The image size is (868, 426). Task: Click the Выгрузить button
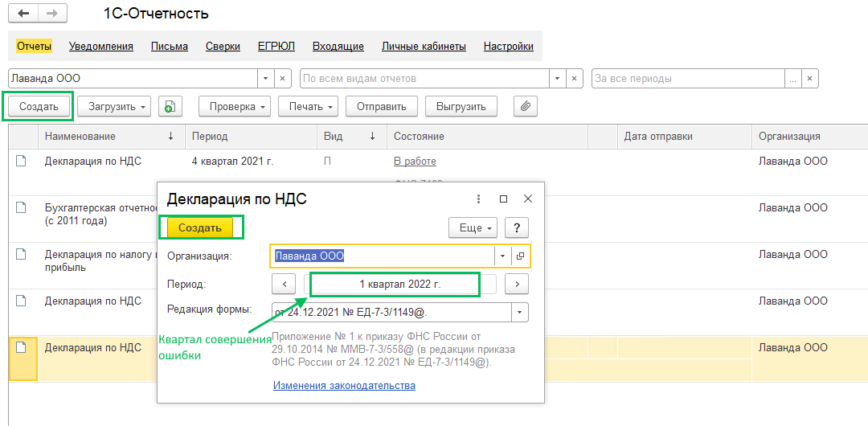(x=461, y=106)
